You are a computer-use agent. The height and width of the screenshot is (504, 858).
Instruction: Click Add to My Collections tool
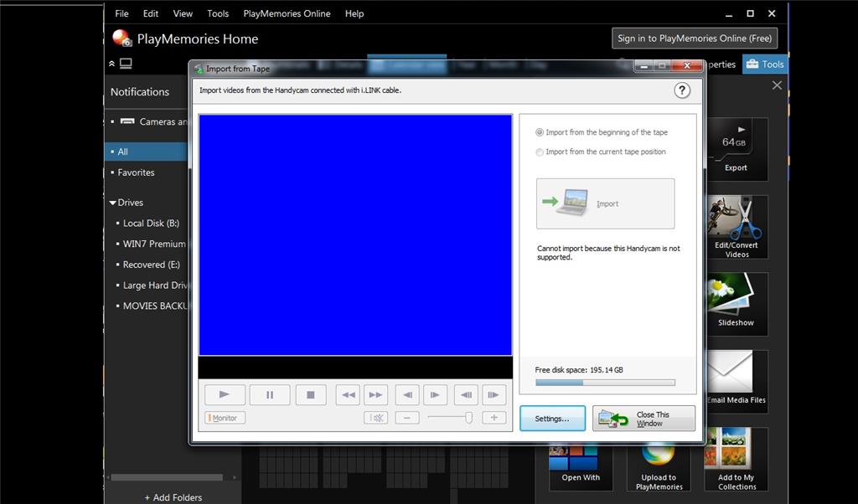[x=737, y=459]
